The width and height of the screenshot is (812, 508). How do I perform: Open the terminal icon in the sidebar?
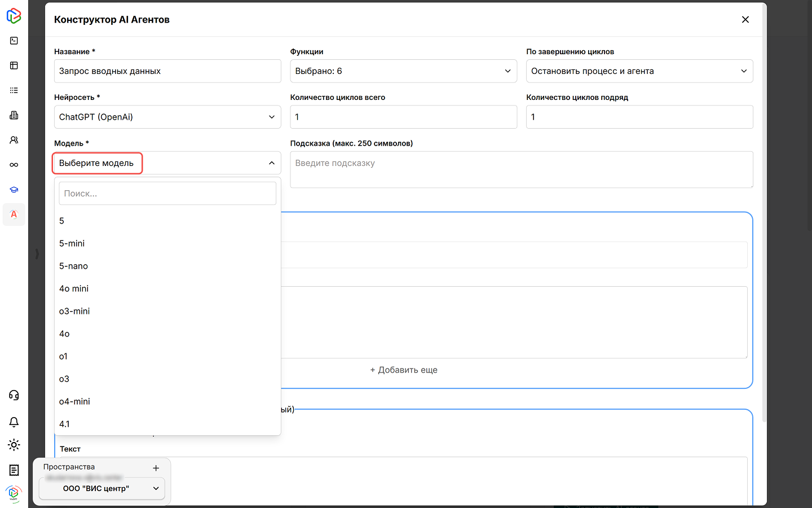pyautogui.click(x=14, y=41)
